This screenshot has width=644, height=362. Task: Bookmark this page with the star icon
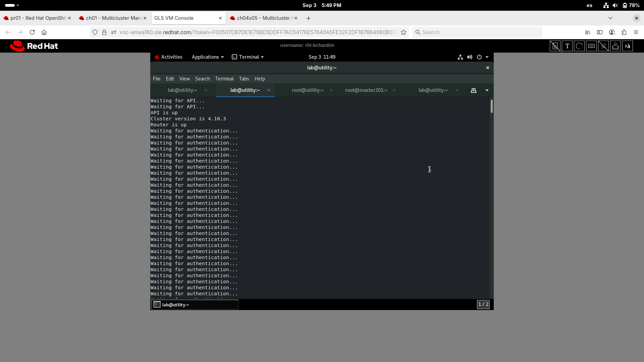click(404, 32)
